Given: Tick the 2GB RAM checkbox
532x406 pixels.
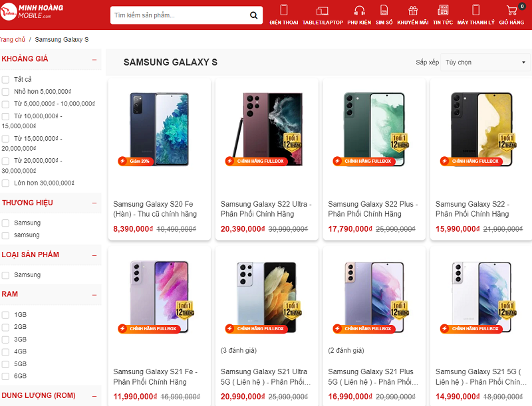Looking at the screenshot, I should click(5, 328).
